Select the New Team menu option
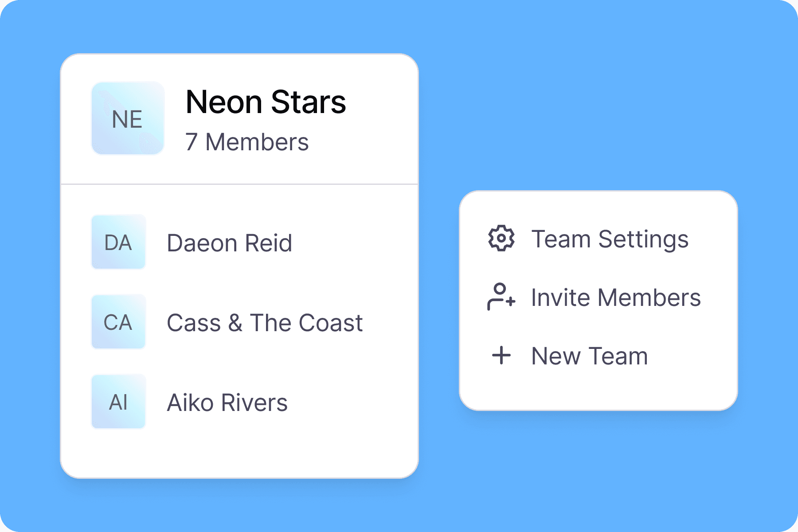798x532 pixels. pos(589,356)
